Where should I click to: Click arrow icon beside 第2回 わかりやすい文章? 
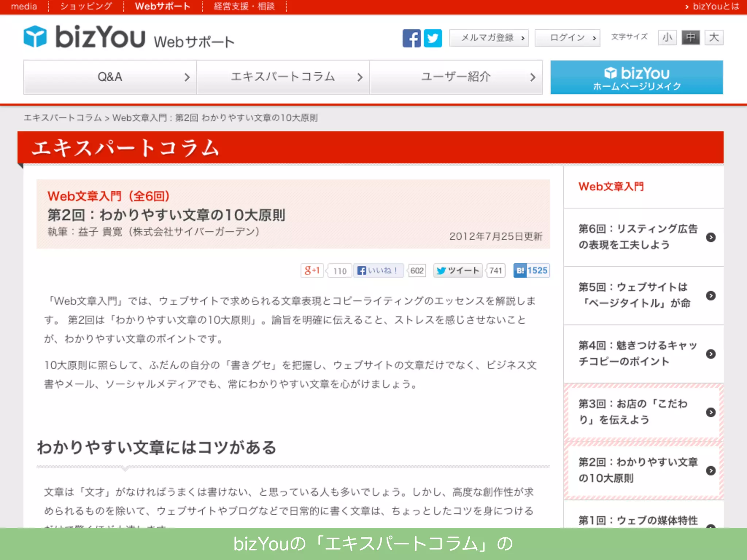click(711, 471)
